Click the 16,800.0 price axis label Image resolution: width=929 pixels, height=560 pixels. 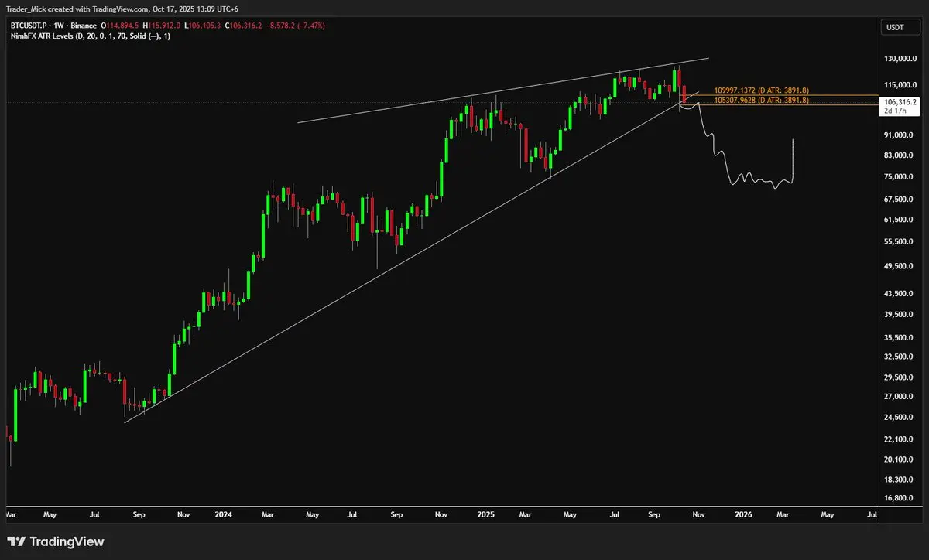[x=900, y=498]
